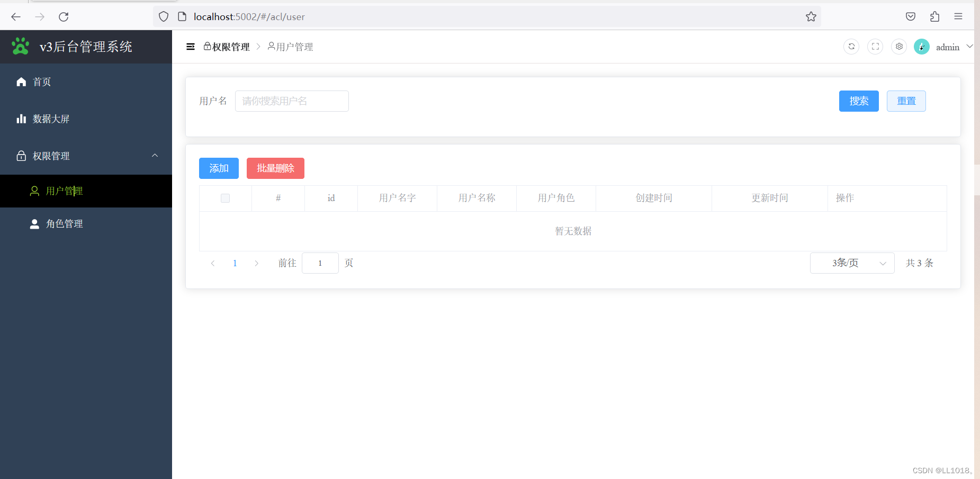
Task: Click the browser forward arrow
Action: click(x=40, y=17)
